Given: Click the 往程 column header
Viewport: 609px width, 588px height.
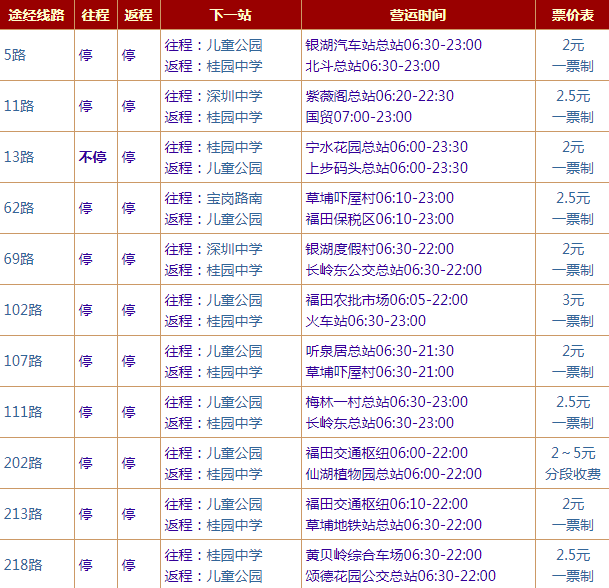Looking at the screenshot, I should [96, 15].
